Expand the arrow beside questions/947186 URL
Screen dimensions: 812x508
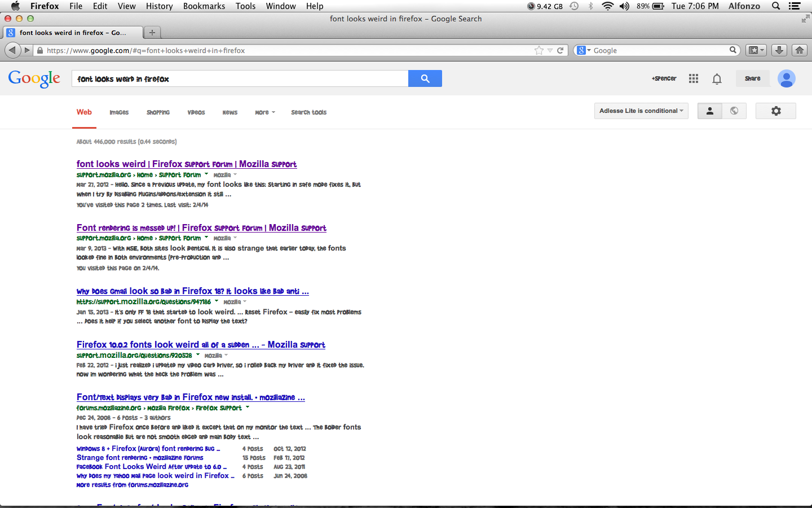point(217,301)
